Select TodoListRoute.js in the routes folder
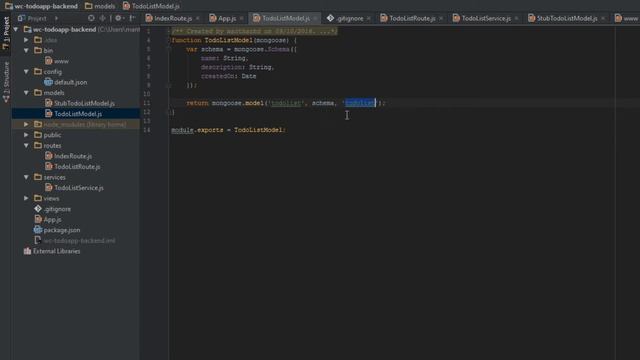Viewport: 640px width, 360px height. point(73,167)
